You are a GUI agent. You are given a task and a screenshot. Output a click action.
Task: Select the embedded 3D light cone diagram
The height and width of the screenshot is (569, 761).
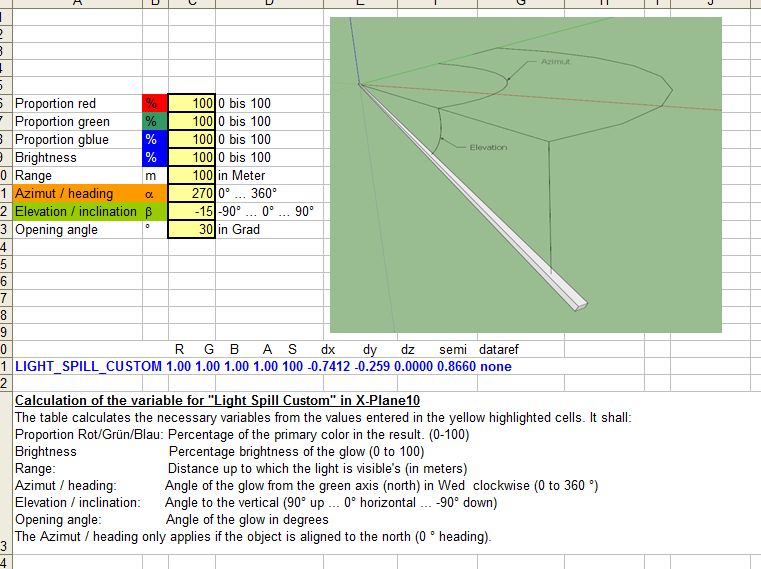pyautogui.click(x=526, y=175)
